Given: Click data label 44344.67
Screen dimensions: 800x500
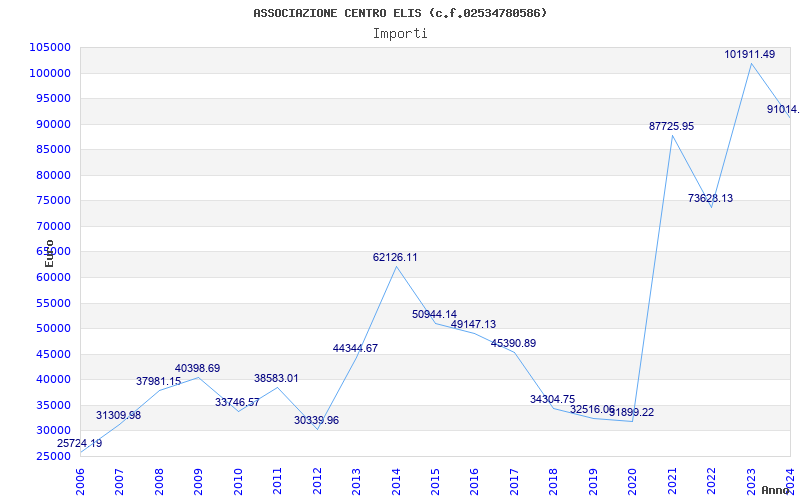Looking at the screenshot, I should pos(355,348).
